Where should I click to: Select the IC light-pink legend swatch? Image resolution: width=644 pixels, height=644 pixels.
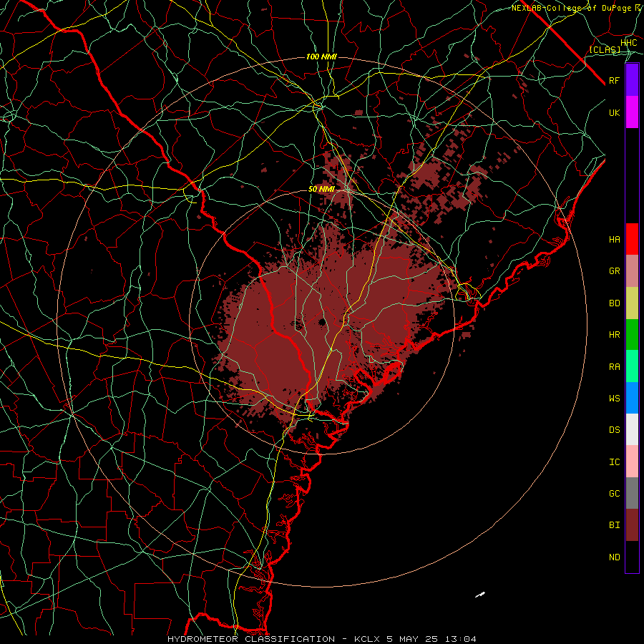[x=632, y=462]
